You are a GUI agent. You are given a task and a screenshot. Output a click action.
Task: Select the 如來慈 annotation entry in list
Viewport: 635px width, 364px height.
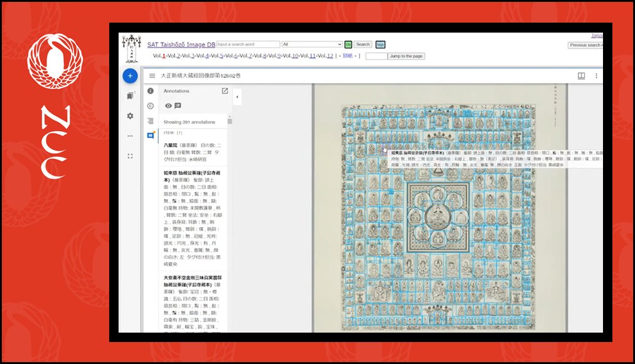click(193, 218)
